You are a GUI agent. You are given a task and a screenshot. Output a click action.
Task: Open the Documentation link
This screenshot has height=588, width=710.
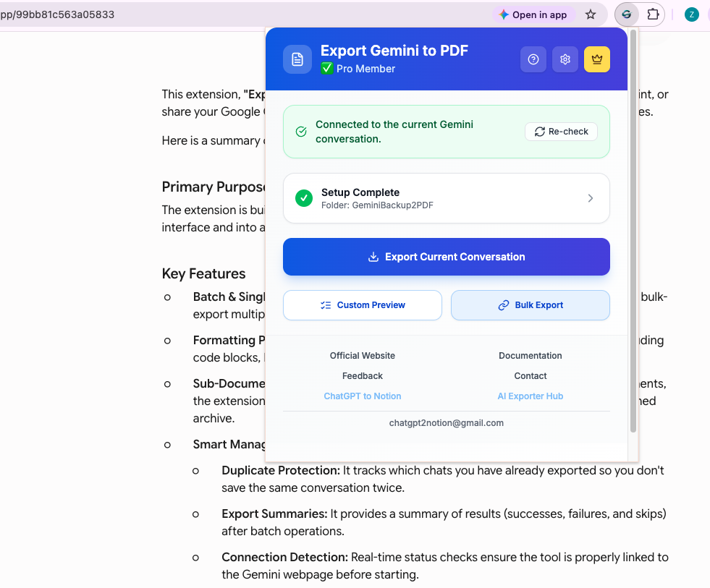click(x=531, y=356)
